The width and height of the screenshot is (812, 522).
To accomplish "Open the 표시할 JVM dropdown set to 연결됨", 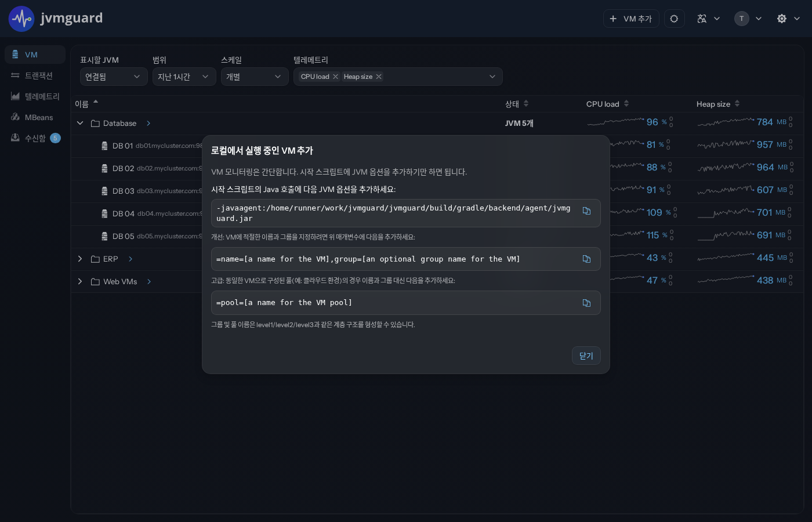I will (114, 77).
